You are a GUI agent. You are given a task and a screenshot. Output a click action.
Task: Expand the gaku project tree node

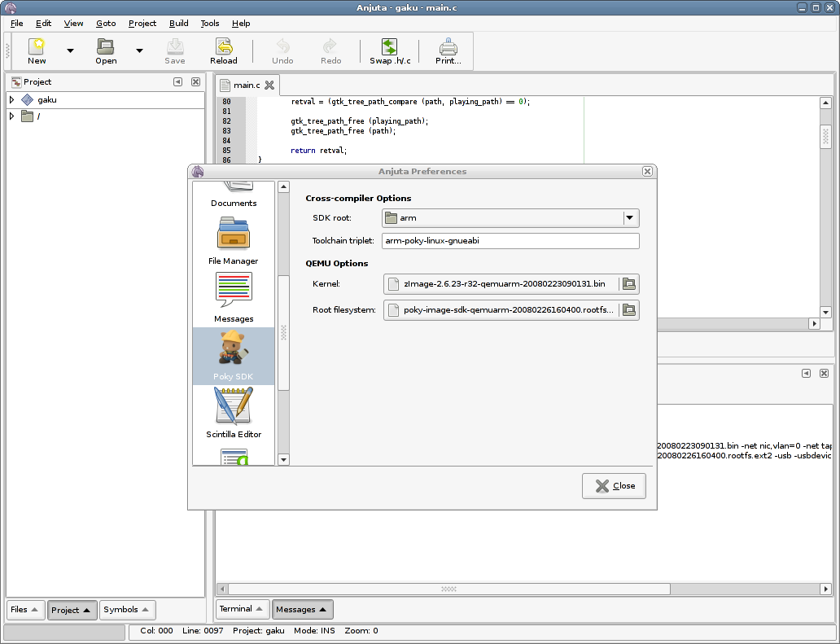point(11,100)
